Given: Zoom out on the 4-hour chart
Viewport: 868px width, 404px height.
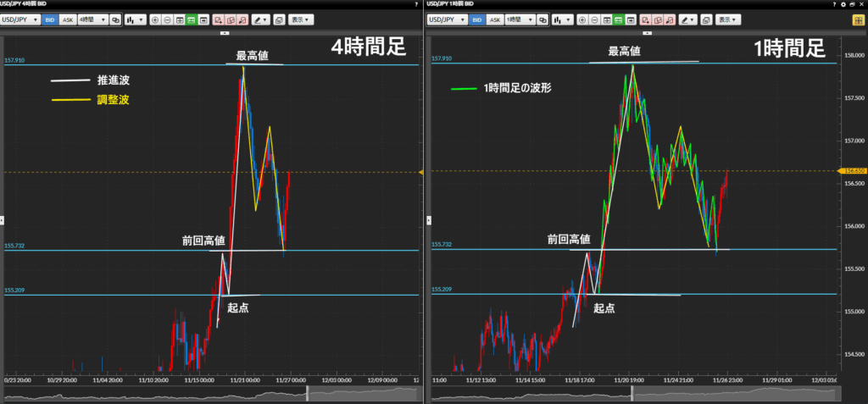Looking at the screenshot, I should pyautogui.click(x=167, y=19).
